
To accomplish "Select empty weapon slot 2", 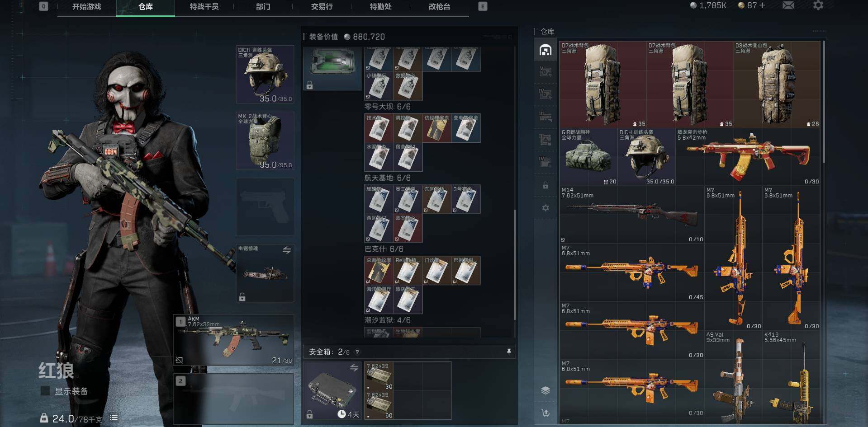I will pos(234,399).
